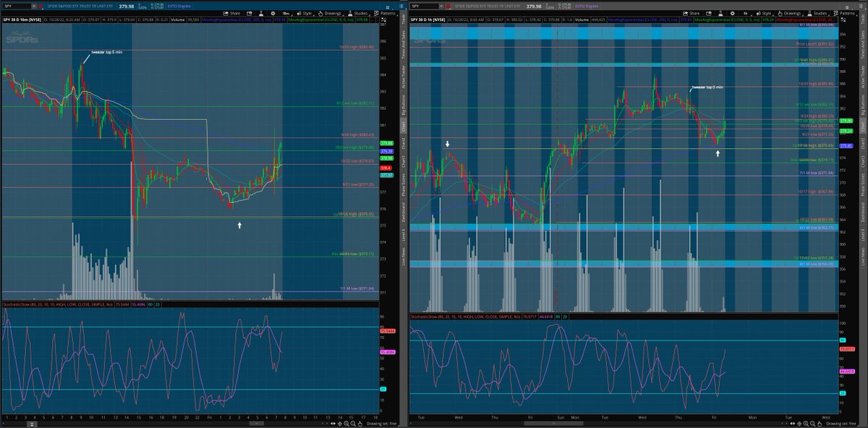Click the gear settings icon on right chart
This screenshot has width=868, height=428.
(733, 13)
